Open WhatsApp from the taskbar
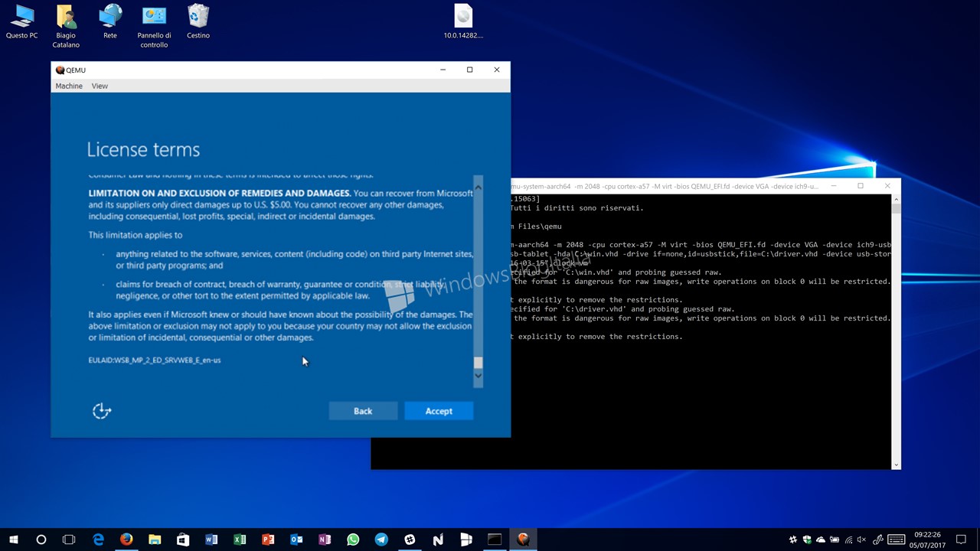Screen dimensions: 980x551 click(x=353, y=540)
